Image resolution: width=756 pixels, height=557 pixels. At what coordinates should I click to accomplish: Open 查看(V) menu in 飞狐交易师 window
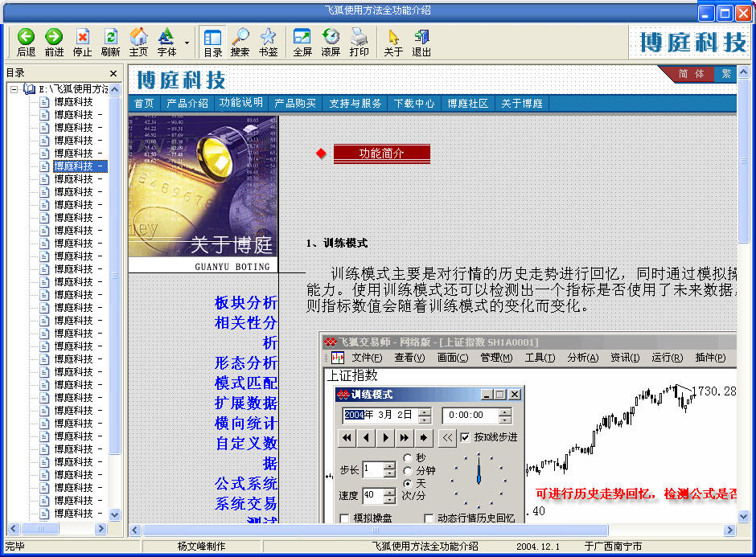pyautogui.click(x=409, y=358)
